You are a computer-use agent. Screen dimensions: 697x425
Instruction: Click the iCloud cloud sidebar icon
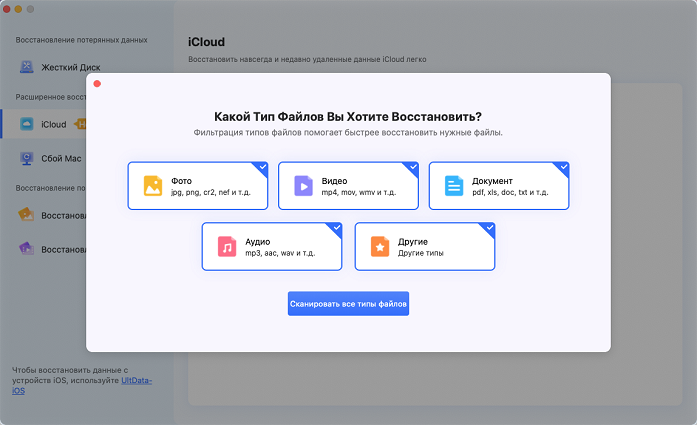(27, 124)
